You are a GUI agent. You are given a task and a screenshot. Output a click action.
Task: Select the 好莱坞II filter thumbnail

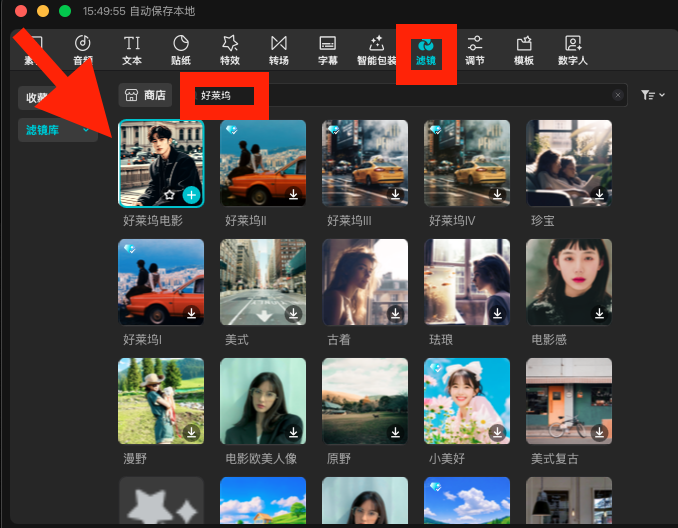263,163
